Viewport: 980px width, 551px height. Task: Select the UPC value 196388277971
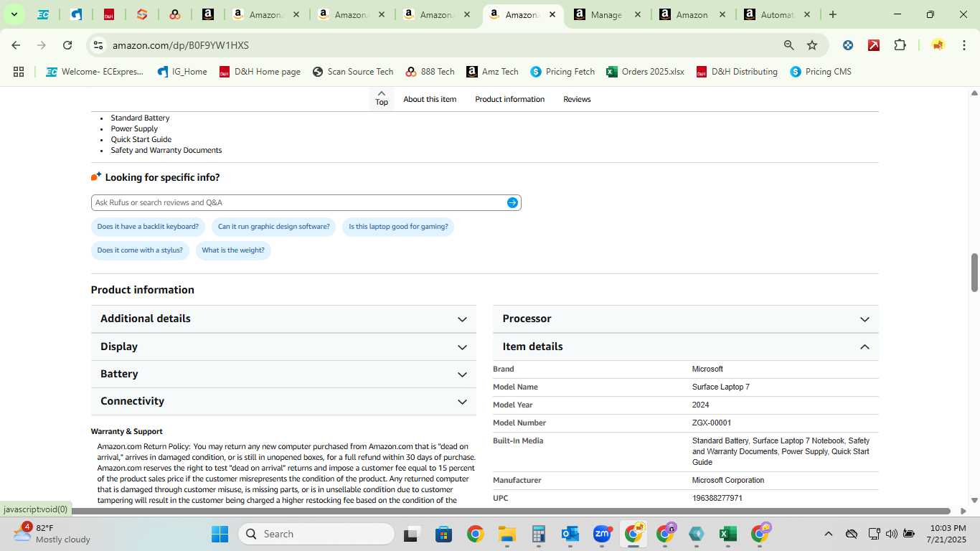pyautogui.click(x=717, y=499)
